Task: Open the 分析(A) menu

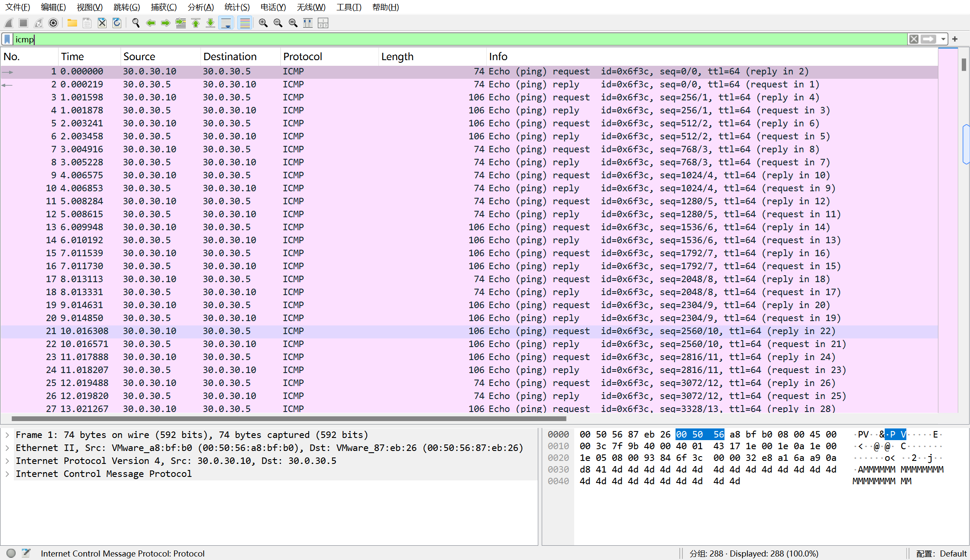Action: 200,7
